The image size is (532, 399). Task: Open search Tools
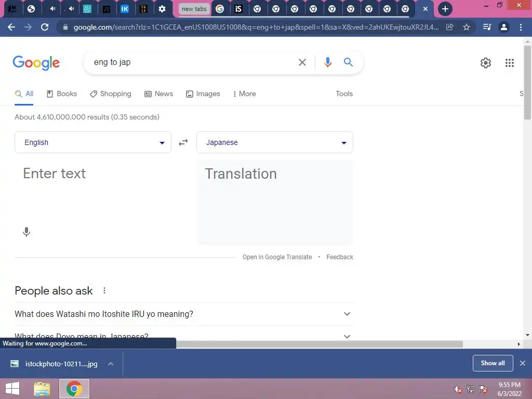click(x=344, y=94)
